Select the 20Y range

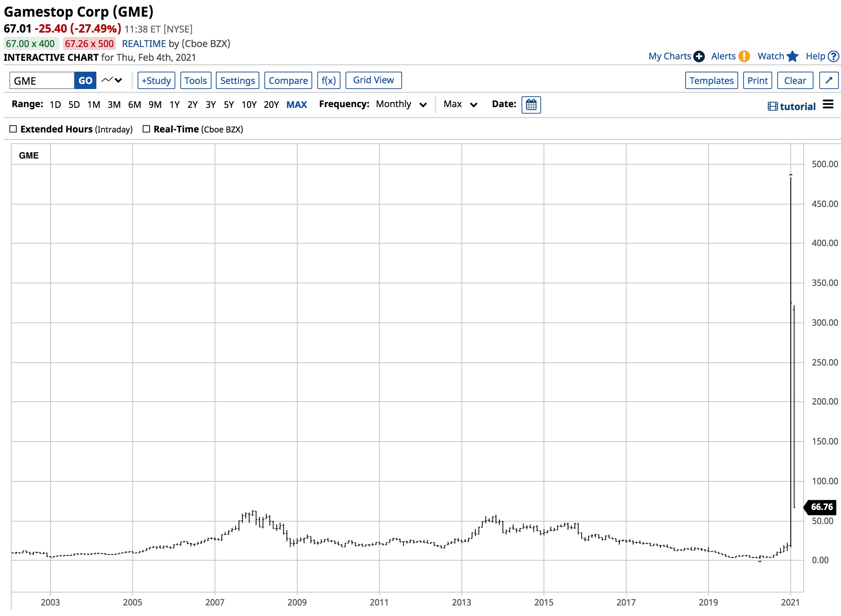pyautogui.click(x=271, y=104)
